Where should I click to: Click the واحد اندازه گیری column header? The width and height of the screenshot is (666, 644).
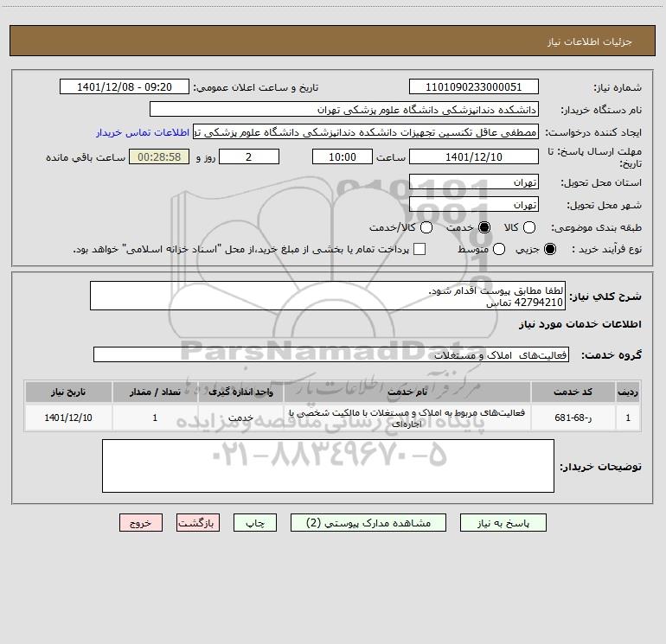pyautogui.click(x=240, y=392)
